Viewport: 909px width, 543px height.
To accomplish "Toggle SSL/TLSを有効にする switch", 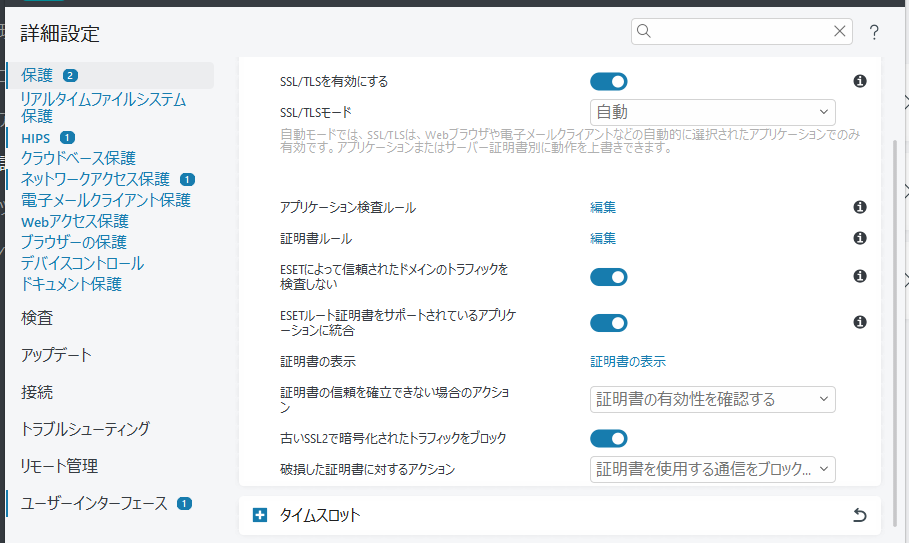I will (x=608, y=82).
